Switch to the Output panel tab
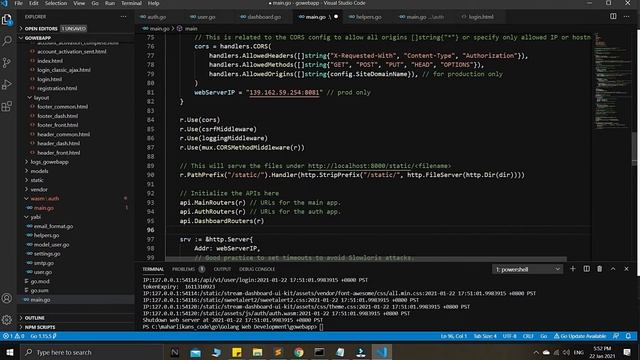The image size is (640, 360). pyautogui.click(x=222, y=269)
